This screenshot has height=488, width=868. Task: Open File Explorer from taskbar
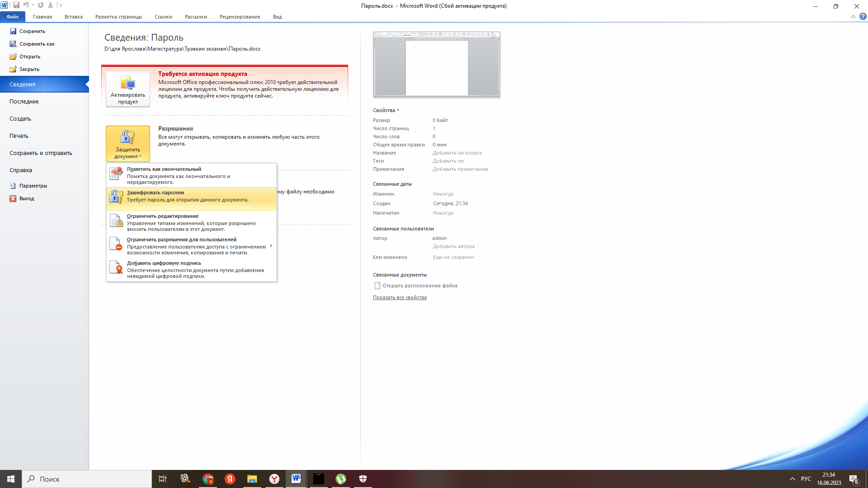click(252, 479)
